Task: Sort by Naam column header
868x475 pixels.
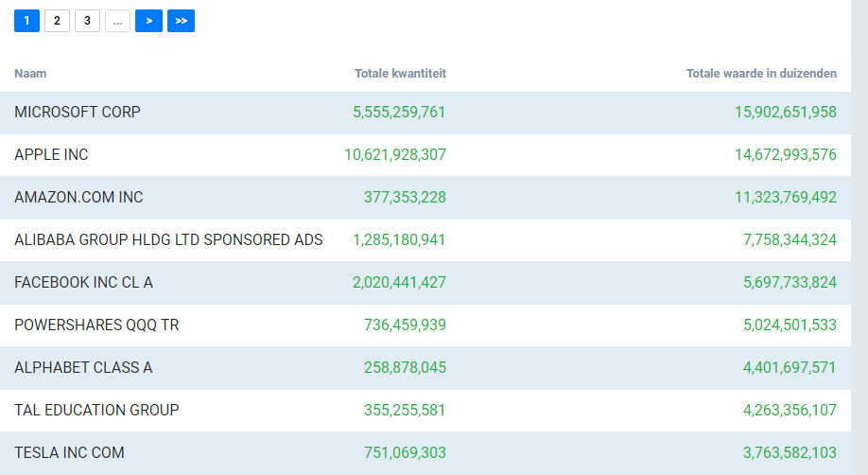Action: click(x=30, y=73)
